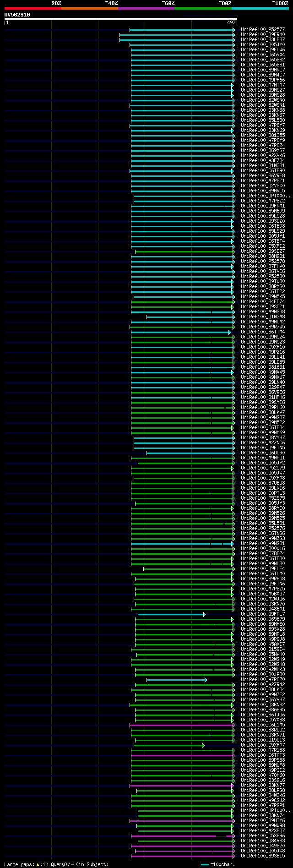Screen dimensions: 293x868
Task: Select the UniRef100_B9SEI5 label
Action: coord(263,856)
